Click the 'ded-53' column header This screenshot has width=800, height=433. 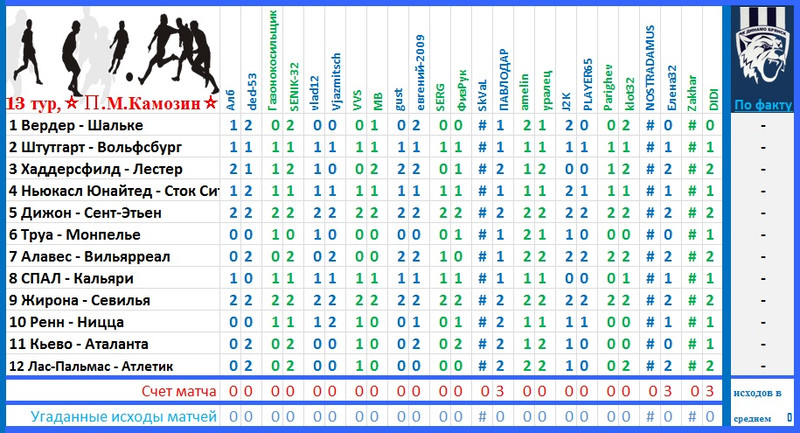pyautogui.click(x=252, y=92)
